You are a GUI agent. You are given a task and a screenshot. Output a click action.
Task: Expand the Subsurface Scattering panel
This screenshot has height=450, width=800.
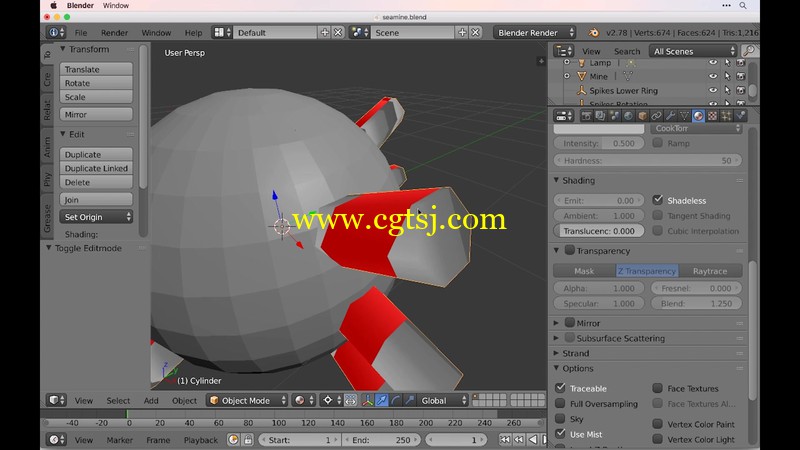[x=557, y=338]
